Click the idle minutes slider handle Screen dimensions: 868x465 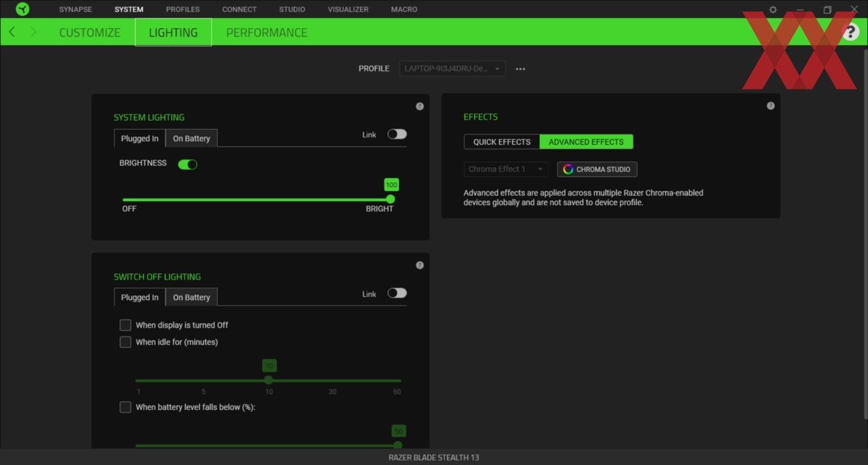click(269, 380)
